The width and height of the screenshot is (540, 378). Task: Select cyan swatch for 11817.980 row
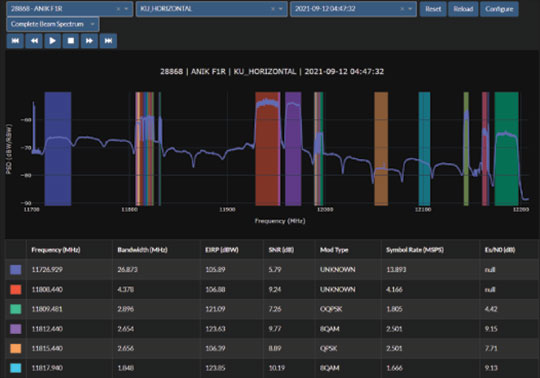[x=15, y=368]
